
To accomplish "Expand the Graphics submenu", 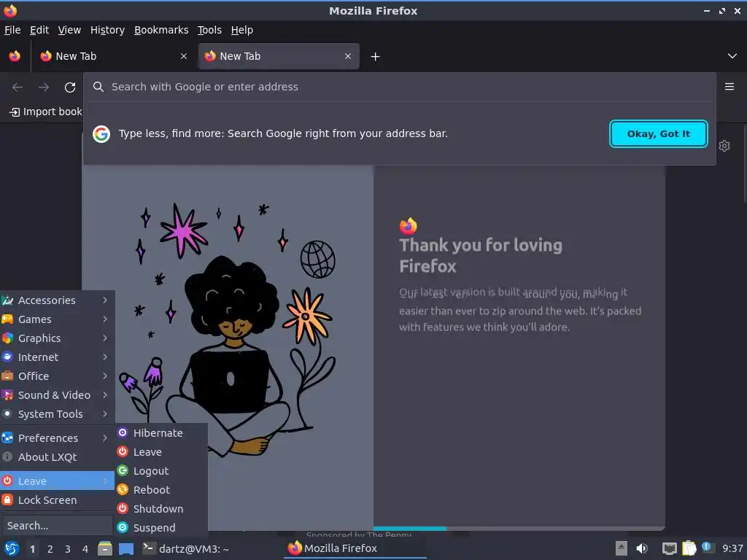I will 57,338.
